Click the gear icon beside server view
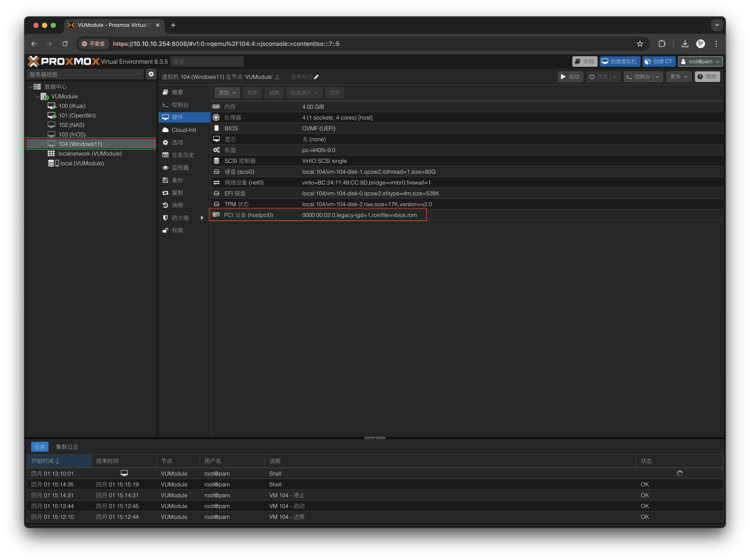Screen dimensions: 750x560 click(x=151, y=74)
